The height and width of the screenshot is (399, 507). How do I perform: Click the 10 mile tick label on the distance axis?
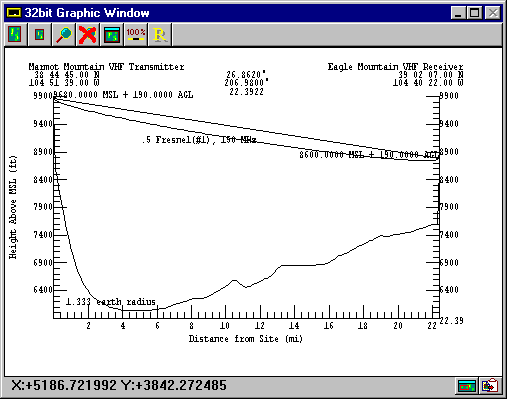click(x=225, y=326)
